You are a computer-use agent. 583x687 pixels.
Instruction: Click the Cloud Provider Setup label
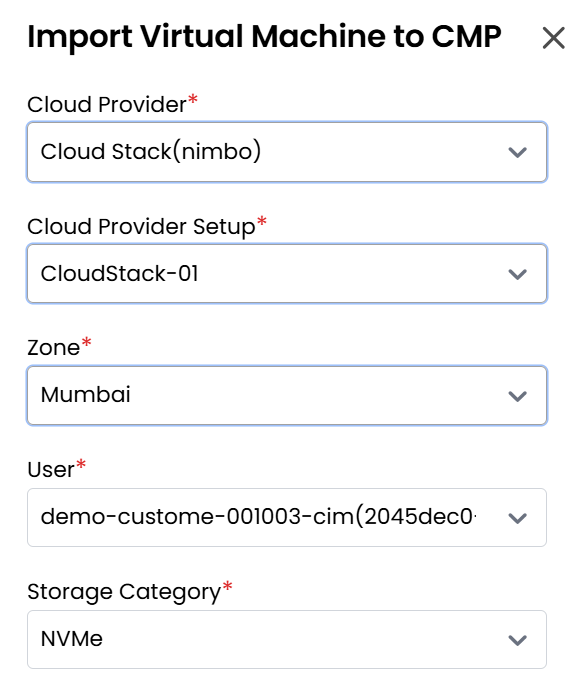click(x=141, y=227)
